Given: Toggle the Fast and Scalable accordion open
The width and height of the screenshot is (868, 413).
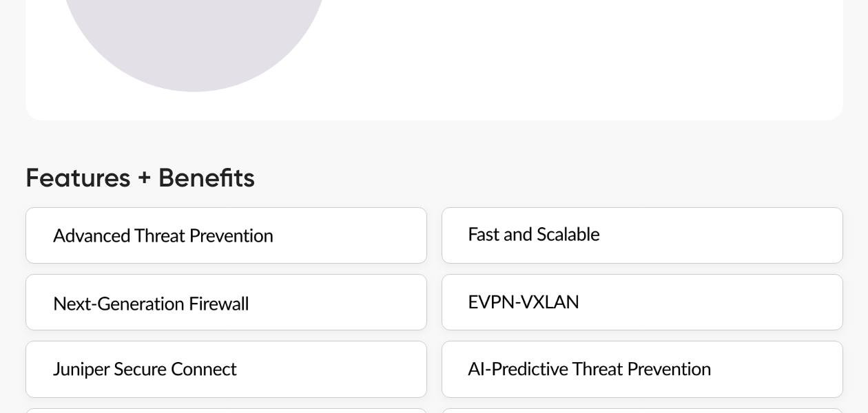Looking at the screenshot, I should click(642, 235).
